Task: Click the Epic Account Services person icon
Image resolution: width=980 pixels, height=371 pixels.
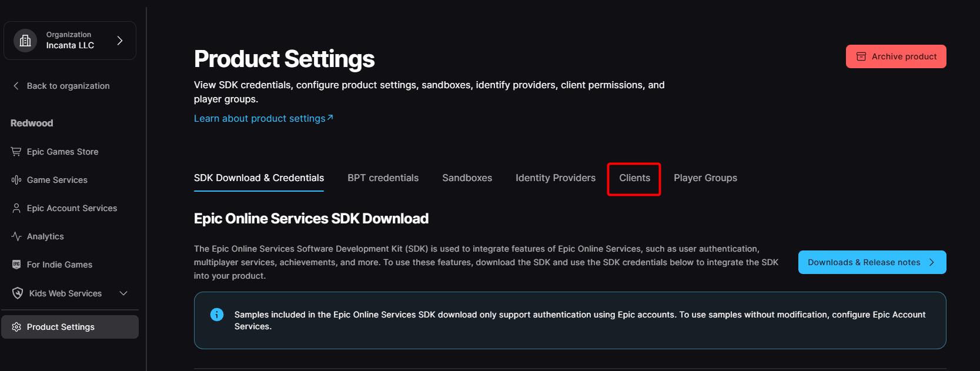Action: point(16,208)
